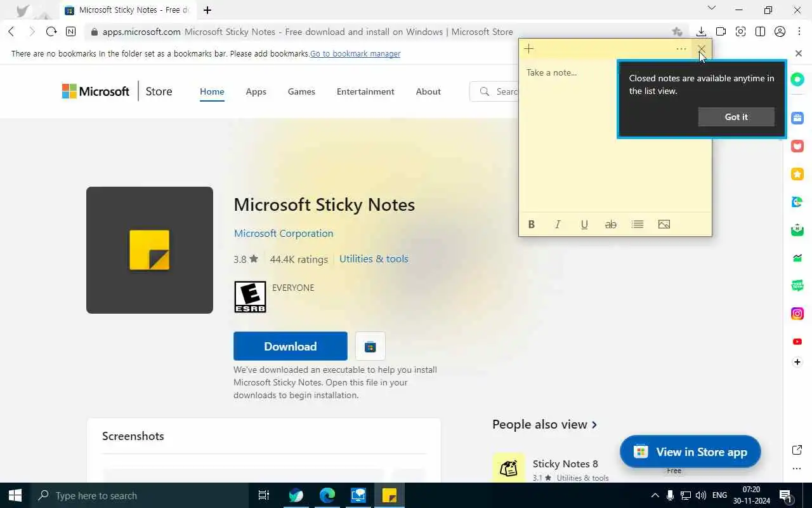This screenshot has width=812, height=508.
Task: Close the bookmarks bar notice
Action: point(799,54)
